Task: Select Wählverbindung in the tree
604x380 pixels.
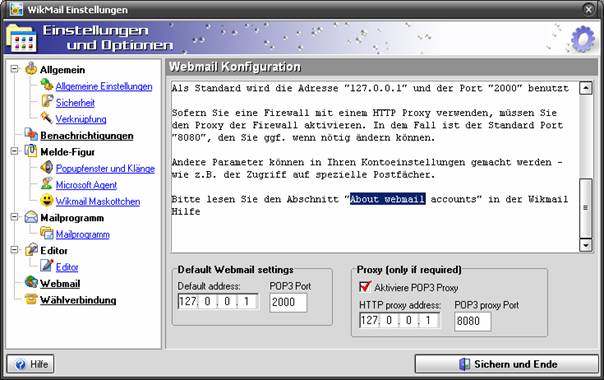Action: point(78,300)
